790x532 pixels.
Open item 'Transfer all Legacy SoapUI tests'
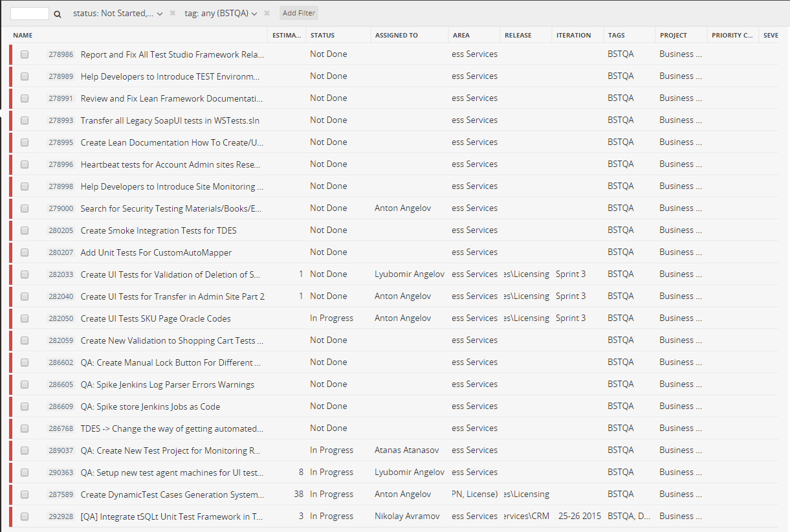(x=170, y=121)
